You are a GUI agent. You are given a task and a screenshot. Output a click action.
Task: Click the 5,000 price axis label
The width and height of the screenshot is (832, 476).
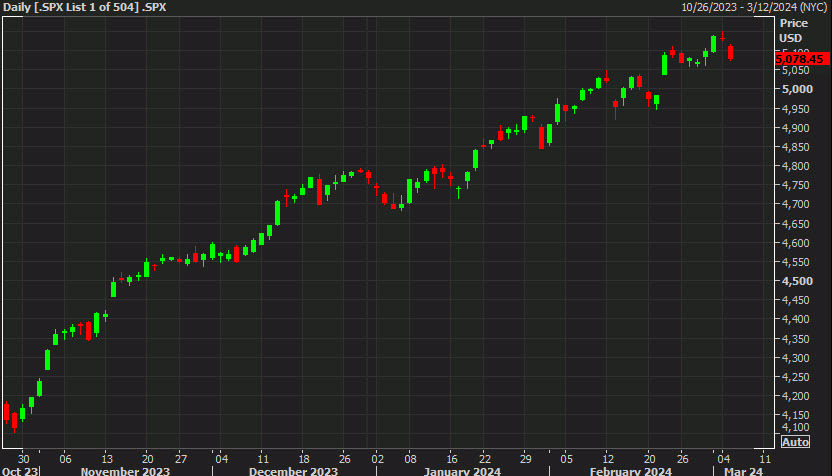(797, 89)
